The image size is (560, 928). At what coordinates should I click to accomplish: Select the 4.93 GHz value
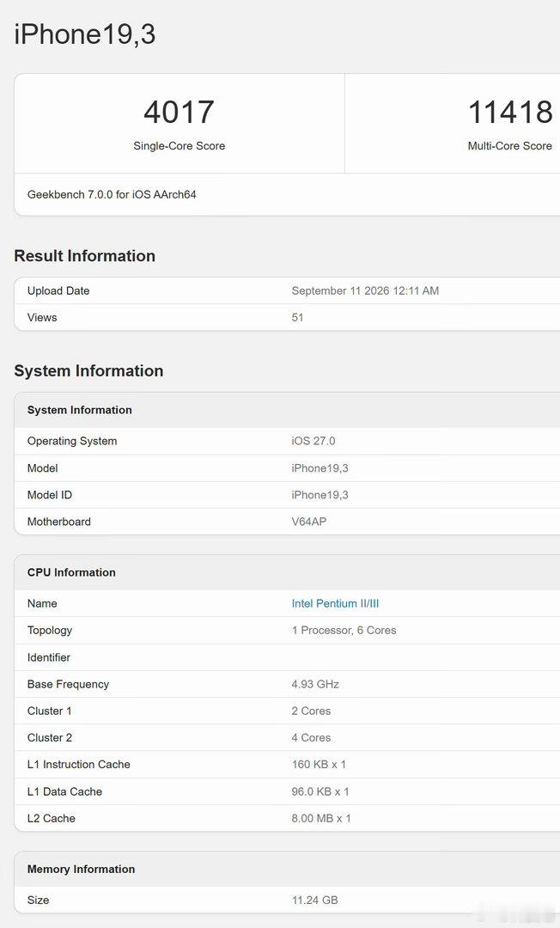point(315,685)
